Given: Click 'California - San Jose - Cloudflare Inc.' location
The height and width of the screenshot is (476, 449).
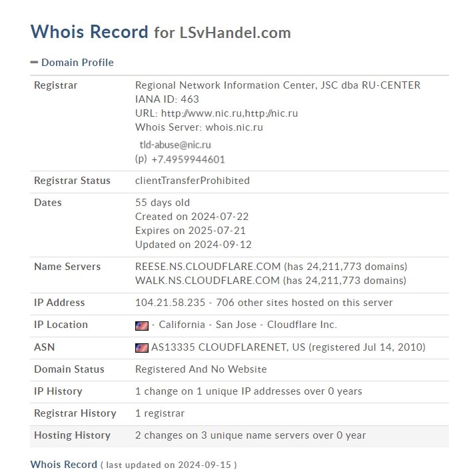Looking at the screenshot, I should (x=248, y=325).
